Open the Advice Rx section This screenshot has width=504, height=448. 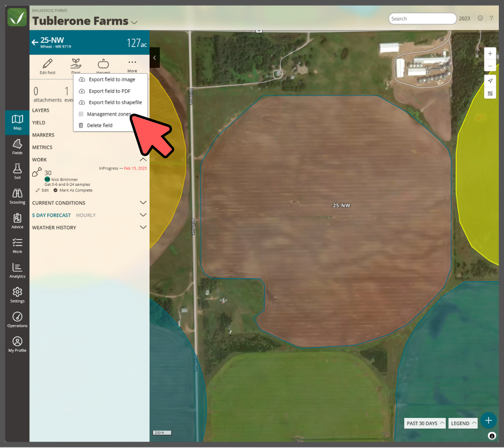(17, 221)
